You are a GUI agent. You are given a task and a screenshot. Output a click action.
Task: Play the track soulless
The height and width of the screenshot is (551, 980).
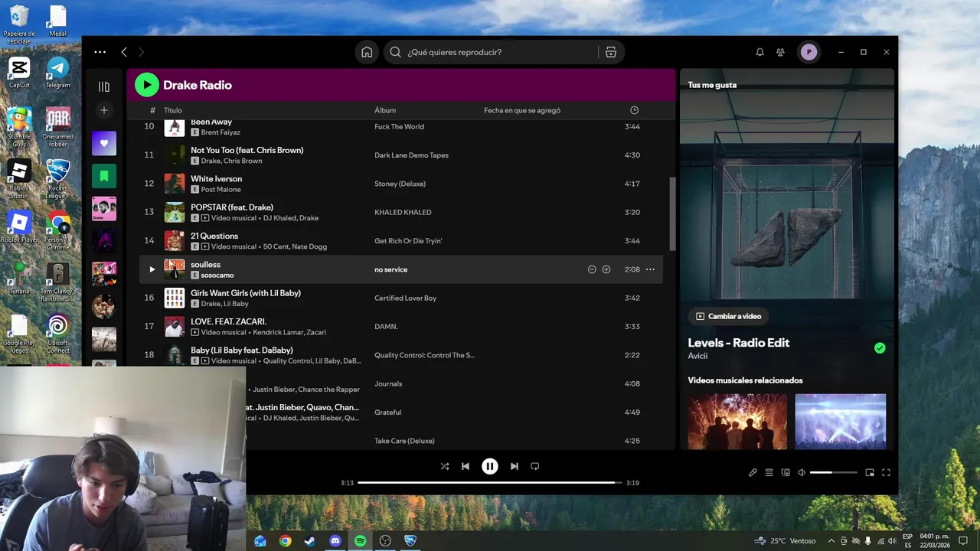coord(152,269)
